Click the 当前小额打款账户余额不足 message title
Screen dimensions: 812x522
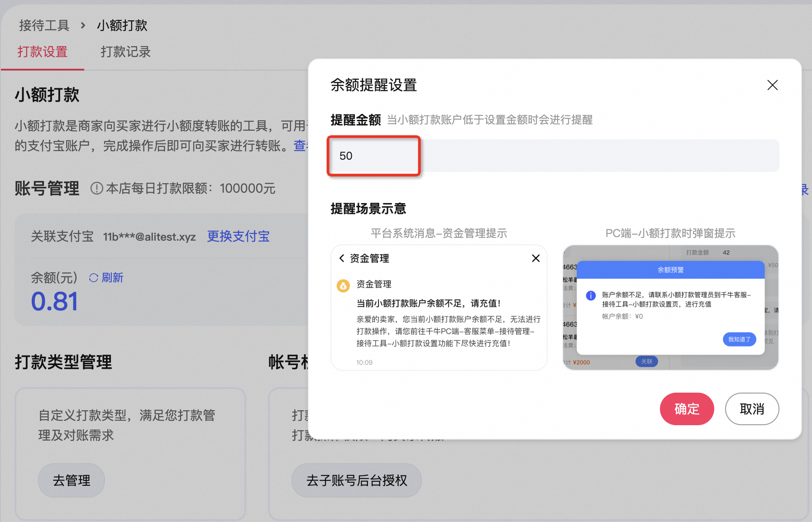(x=429, y=303)
